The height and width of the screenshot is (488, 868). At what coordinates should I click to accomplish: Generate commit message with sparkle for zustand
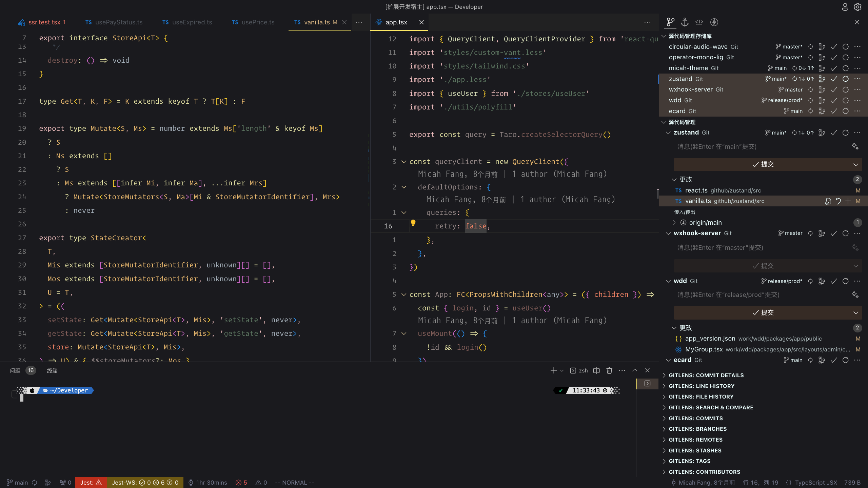click(x=855, y=146)
